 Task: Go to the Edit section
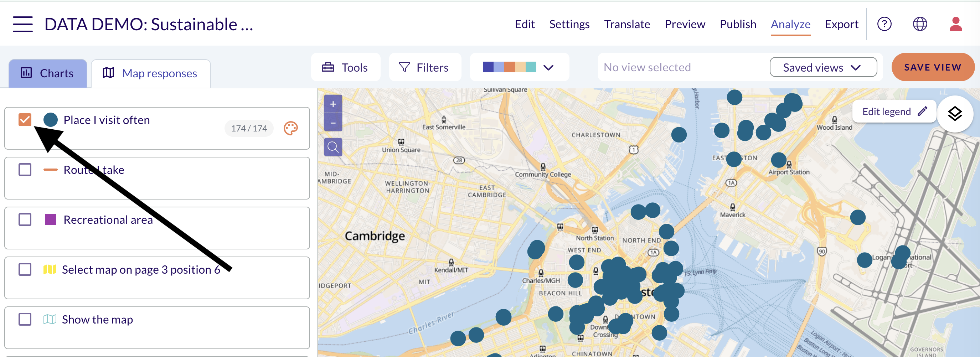tap(525, 24)
